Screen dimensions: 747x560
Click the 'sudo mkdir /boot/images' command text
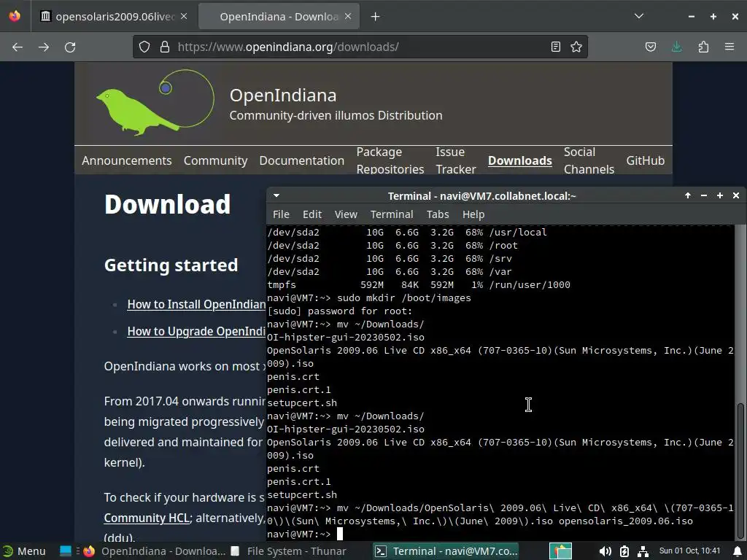404,298
